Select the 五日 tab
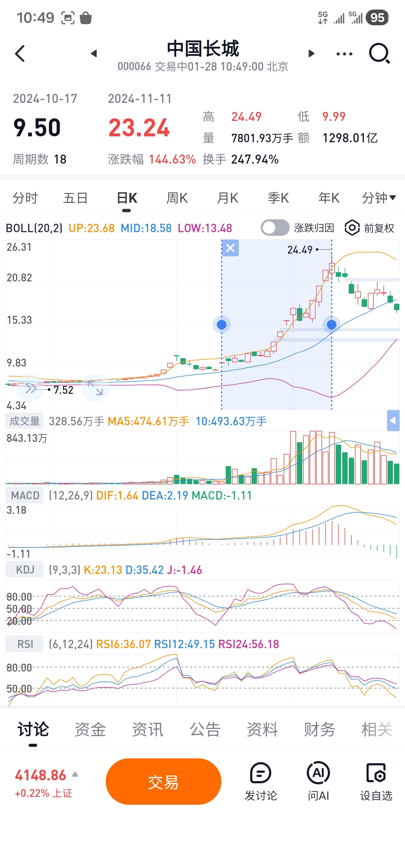This screenshot has width=405, height=868. pos(76,198)
